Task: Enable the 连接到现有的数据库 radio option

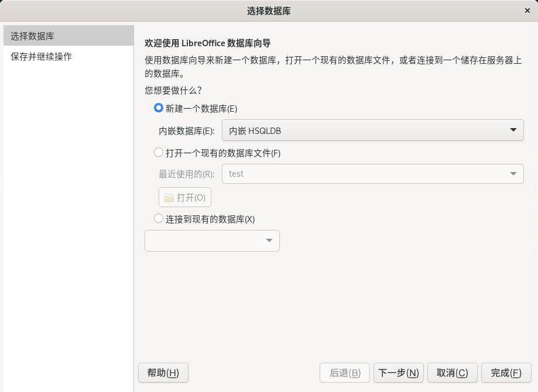Action: [158, 219]
